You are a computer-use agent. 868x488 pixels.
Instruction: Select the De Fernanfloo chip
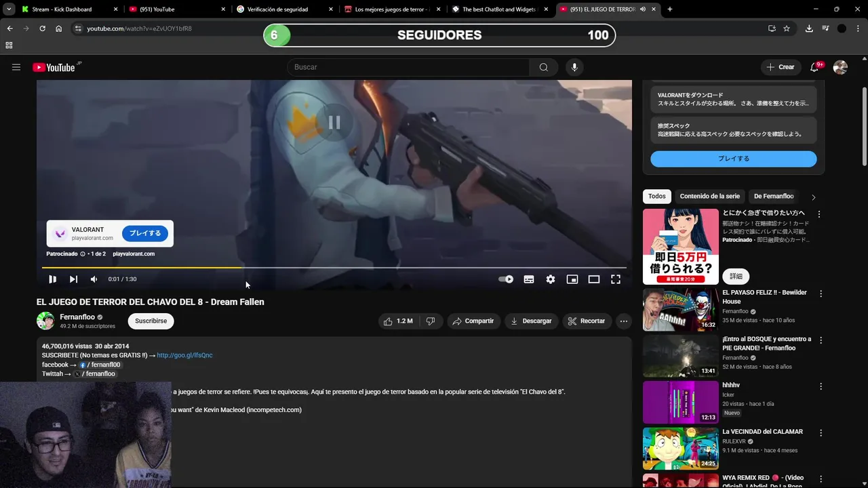coord(774,197)
